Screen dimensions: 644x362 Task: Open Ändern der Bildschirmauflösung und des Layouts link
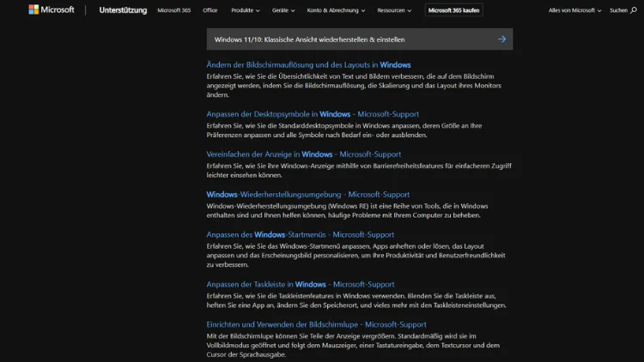point(308,65)
